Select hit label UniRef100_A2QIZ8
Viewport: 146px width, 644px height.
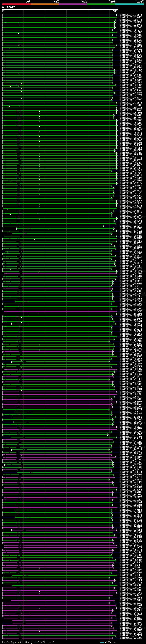131,316
